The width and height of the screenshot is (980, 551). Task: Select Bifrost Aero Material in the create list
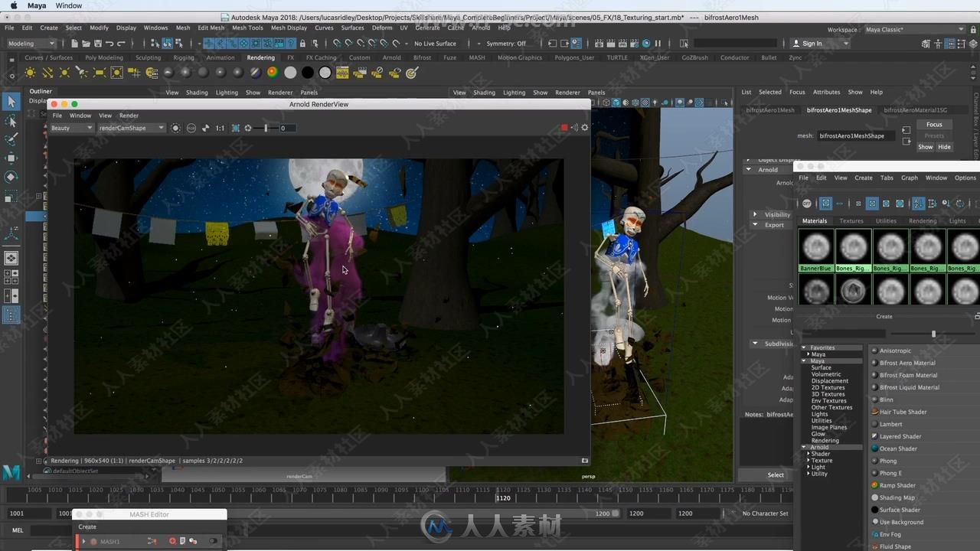pyautogui.click(x=907, y=363)
